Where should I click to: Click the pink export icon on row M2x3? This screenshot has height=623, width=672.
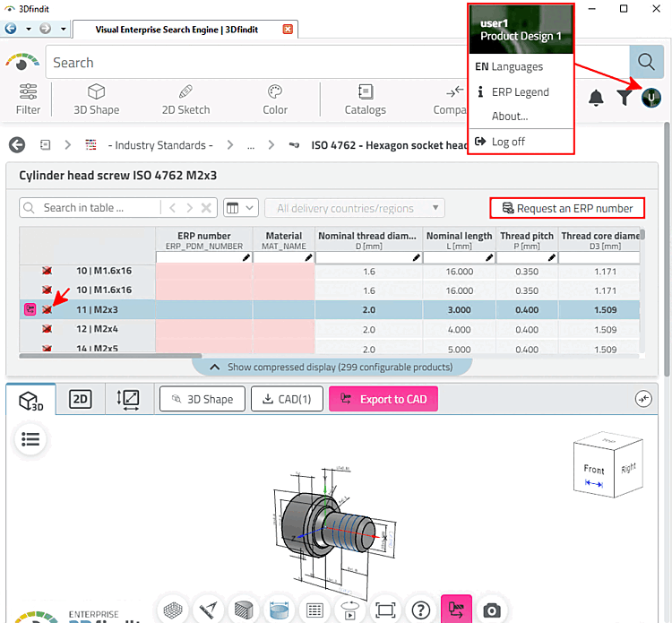coord(30,309)
